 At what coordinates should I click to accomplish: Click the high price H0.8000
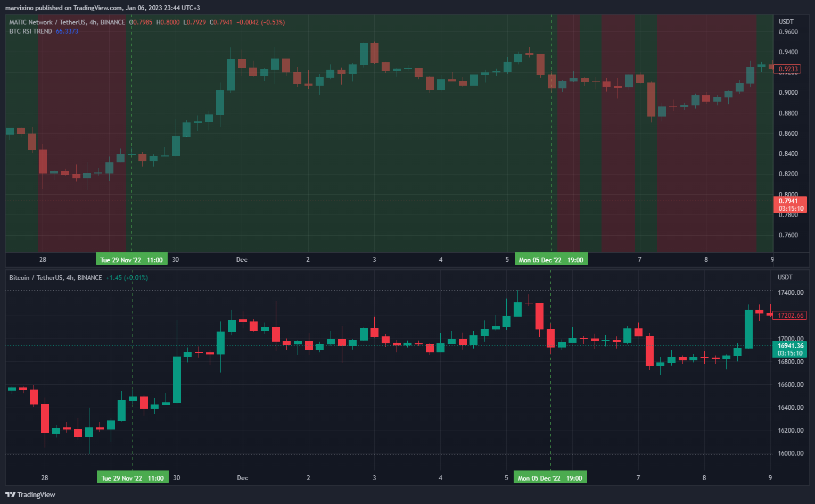168,22
